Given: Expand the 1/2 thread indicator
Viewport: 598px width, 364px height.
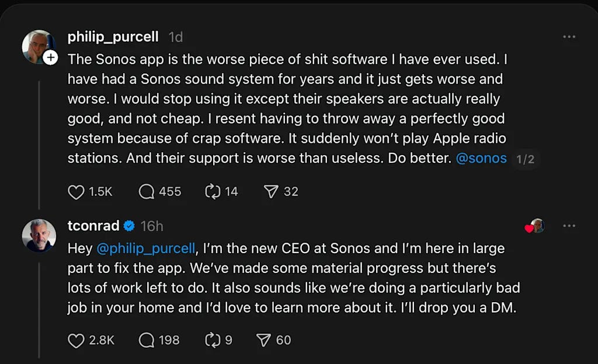Looking at the screenshot, I should click(524, 159).
